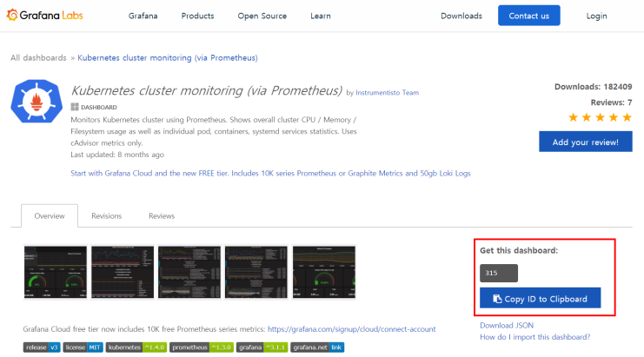
Task: Open How do I import this dashboard?
Action: tap(534, 337)
